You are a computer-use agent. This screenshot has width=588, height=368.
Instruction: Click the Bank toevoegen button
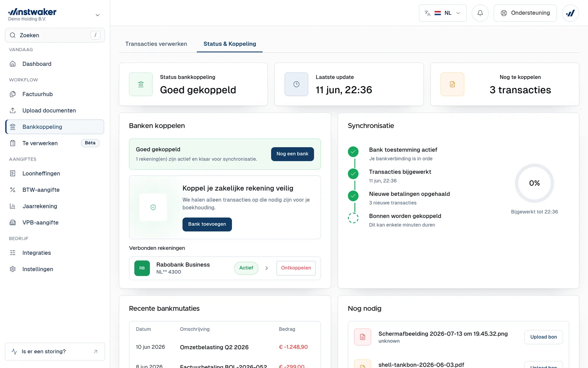(x=207, y=224)
